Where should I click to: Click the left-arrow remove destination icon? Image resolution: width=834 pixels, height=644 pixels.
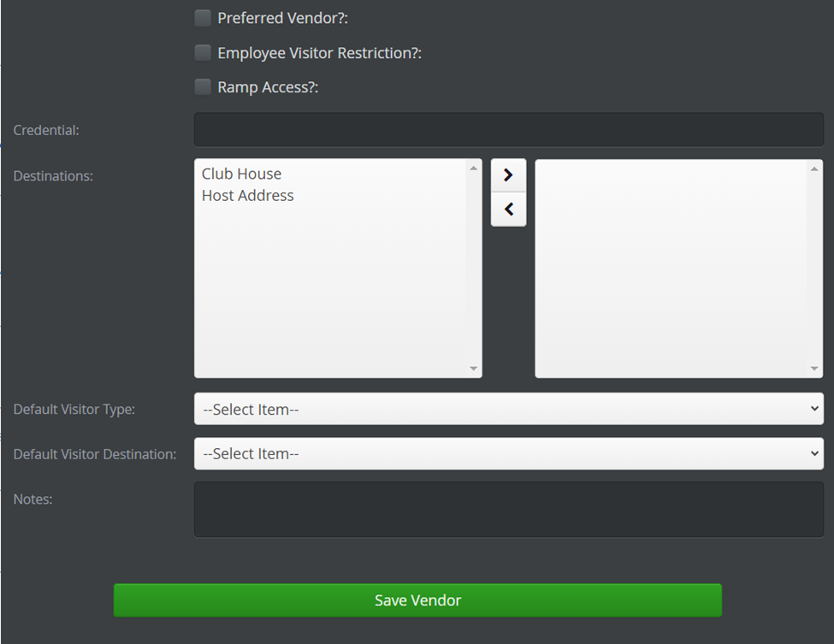(508, 209)
